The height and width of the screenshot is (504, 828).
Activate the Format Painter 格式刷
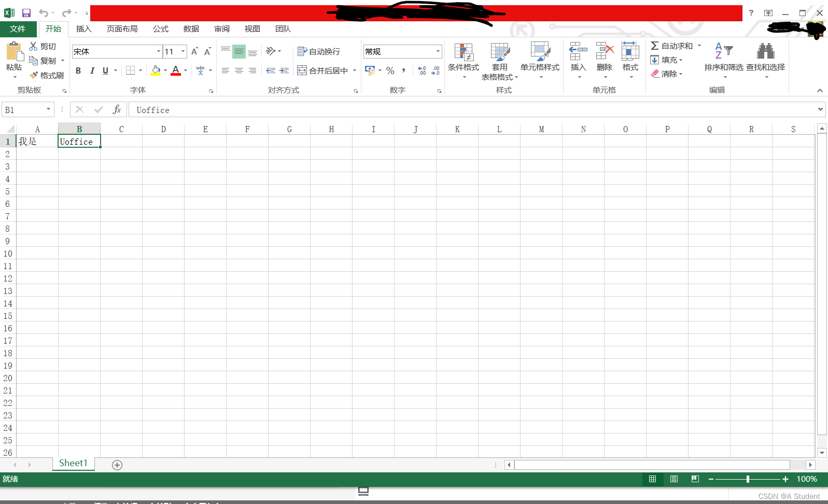click(47, 75)
